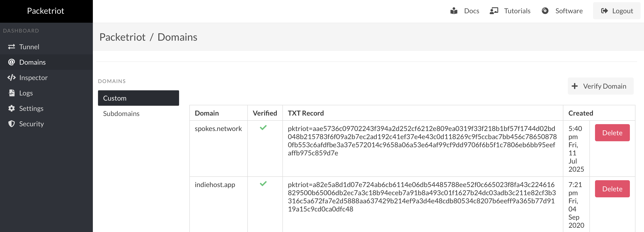This screenshot has width=644, height=232.
Task: Click the Docs book icon
Action: point(454,11)
